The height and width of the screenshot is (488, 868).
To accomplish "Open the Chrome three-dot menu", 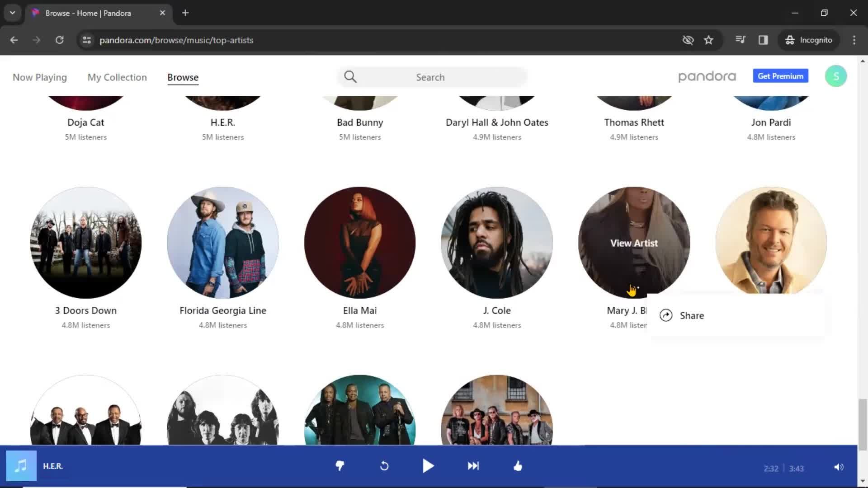I will [x=854, y=40].
